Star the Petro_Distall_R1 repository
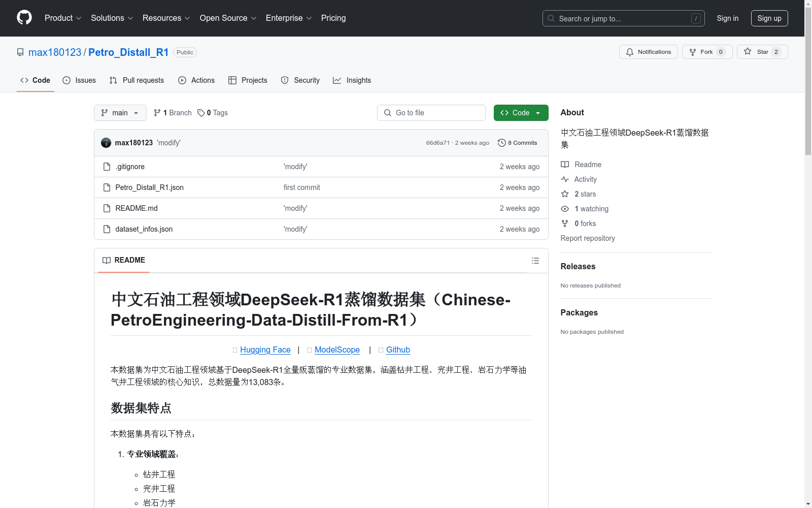The width and height of the screenshot is (812, 508). click(762, 52)
